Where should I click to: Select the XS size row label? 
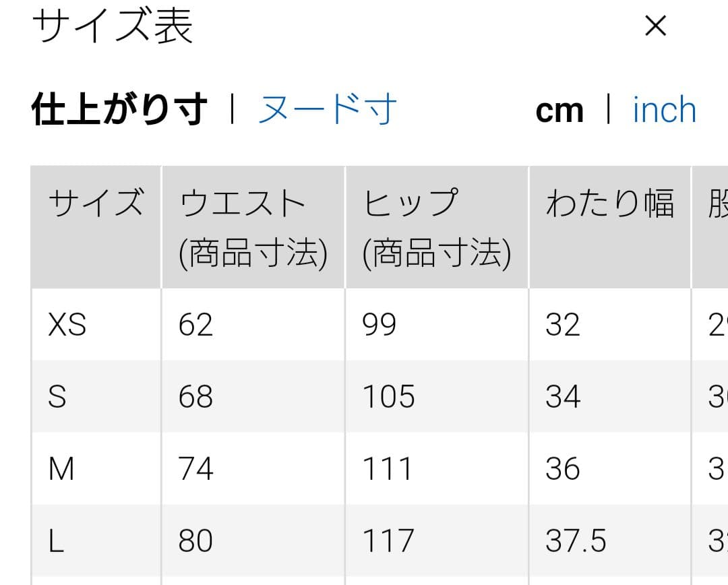(67, 325)
